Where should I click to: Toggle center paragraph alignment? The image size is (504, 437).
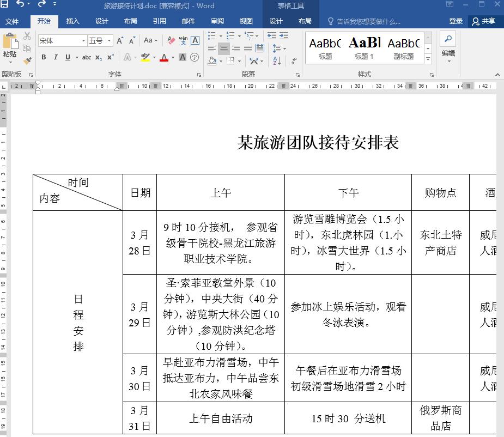pyautogui.click(x=224, y=48)
